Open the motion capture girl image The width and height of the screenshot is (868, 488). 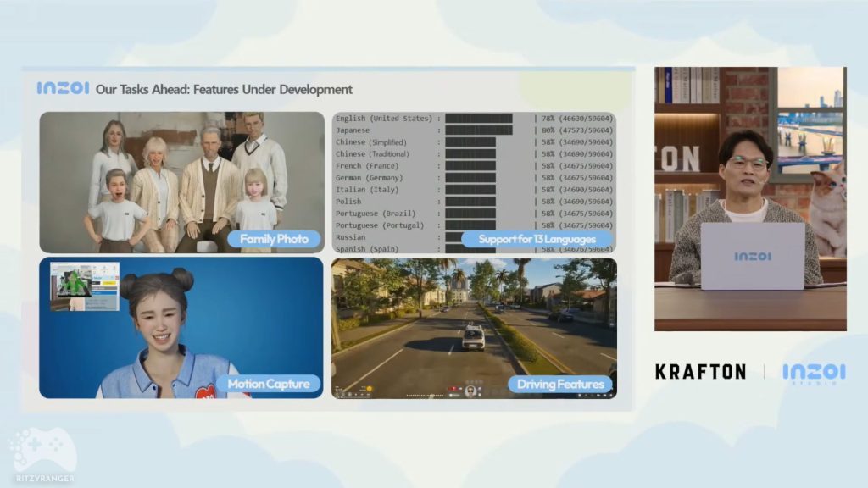(x=181, y=328)
